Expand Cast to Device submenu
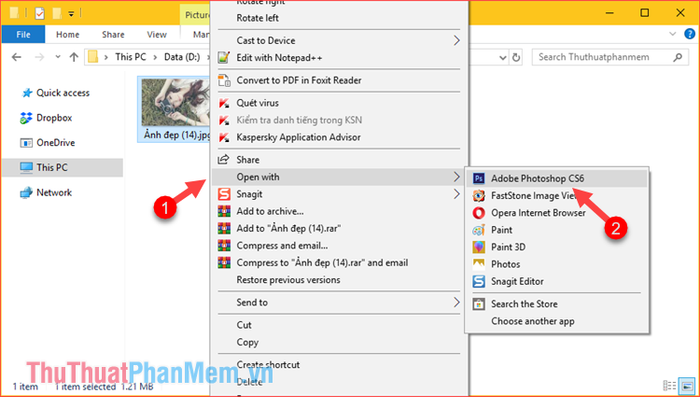 pyautogui.click(x=339, y=41)
